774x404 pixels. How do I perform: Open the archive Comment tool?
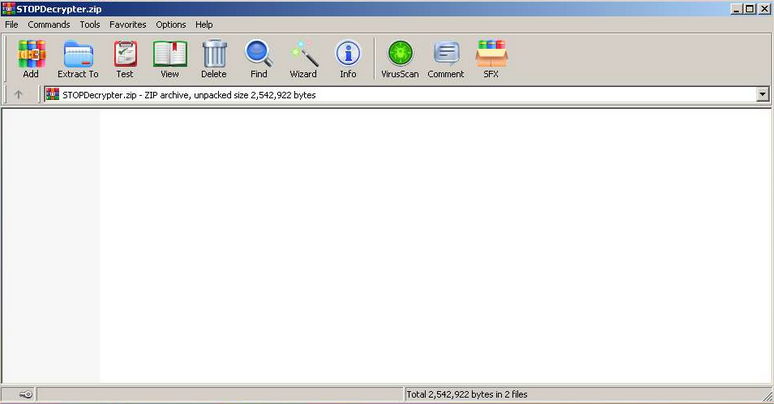point(446,59)
